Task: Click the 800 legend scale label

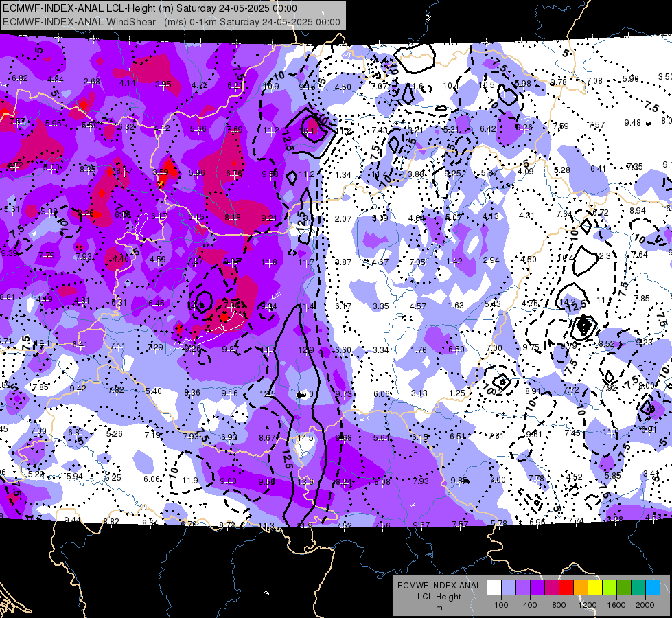Action: 559,605
